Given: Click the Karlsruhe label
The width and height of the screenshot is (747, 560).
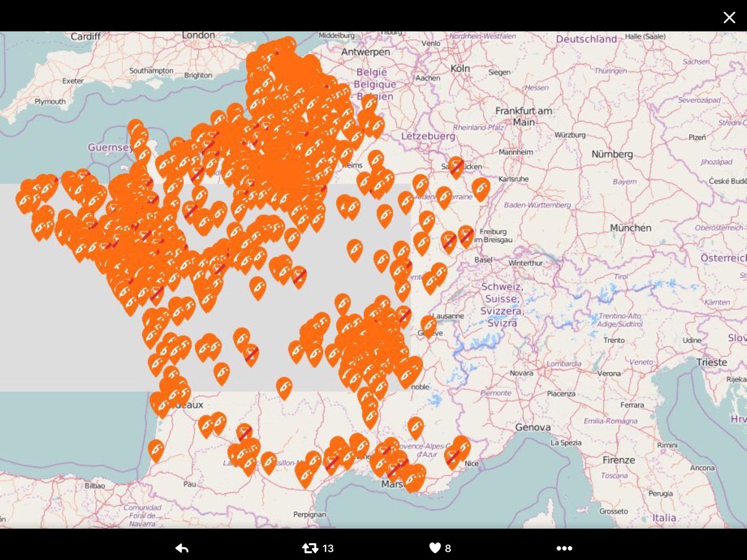Looking at the screenshot, I should 514,179.
